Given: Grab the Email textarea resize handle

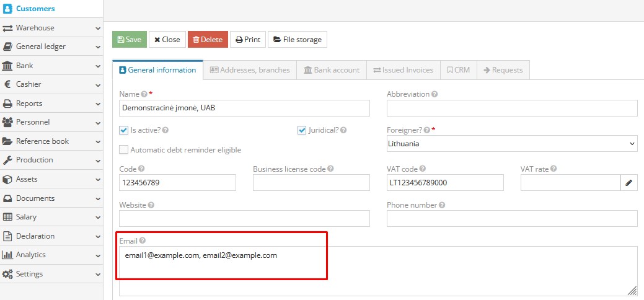Looking at the screenshot, I should pos(632,291).
